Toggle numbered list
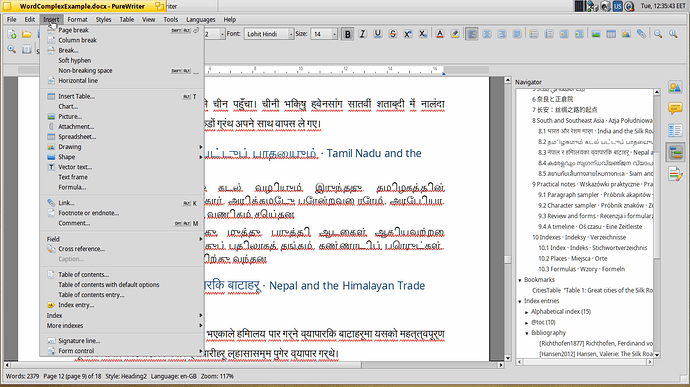The image size is (690, 387). [549, 34]
